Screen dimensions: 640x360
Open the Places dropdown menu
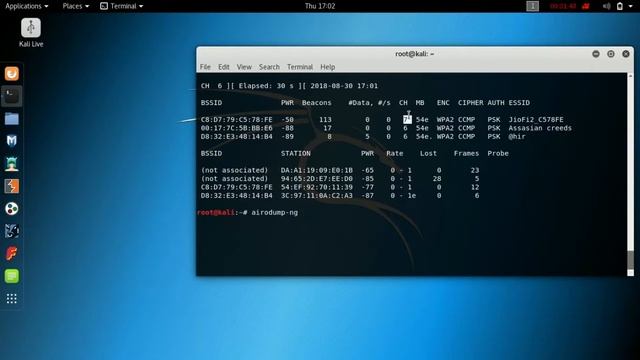click(76, 6)
